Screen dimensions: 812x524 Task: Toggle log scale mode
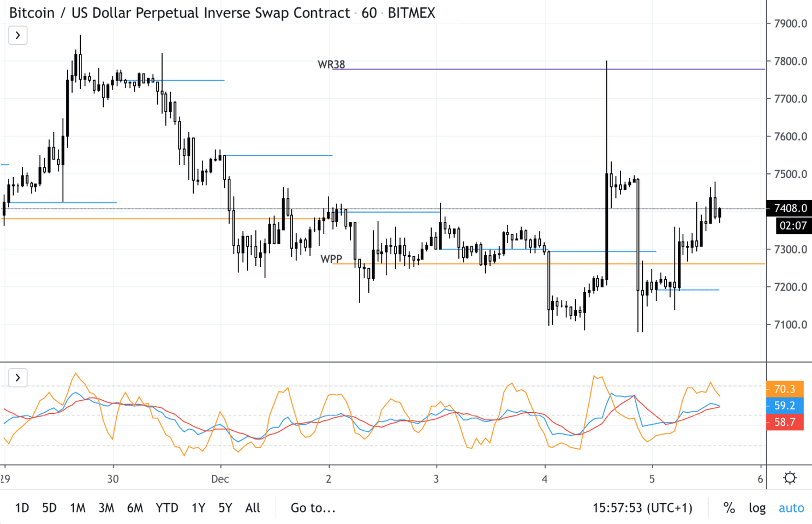[x=757, y=508]
